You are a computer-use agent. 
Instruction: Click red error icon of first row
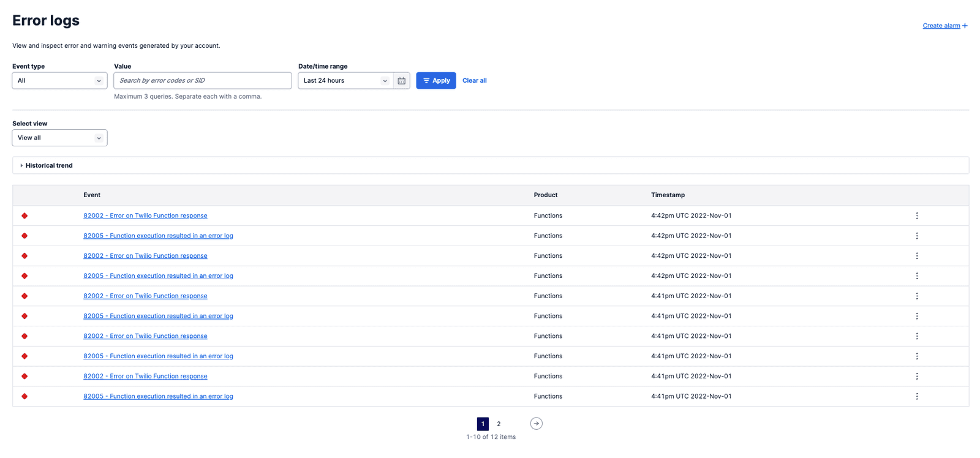(24, 216)
